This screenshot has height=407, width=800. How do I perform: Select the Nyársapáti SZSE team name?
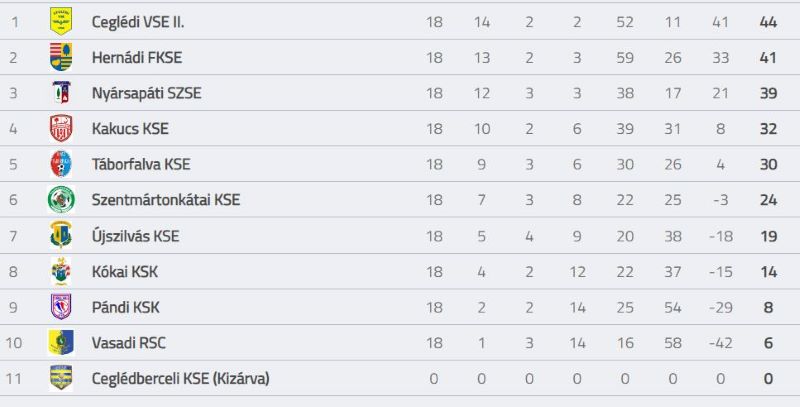click(x=146, y=93)
